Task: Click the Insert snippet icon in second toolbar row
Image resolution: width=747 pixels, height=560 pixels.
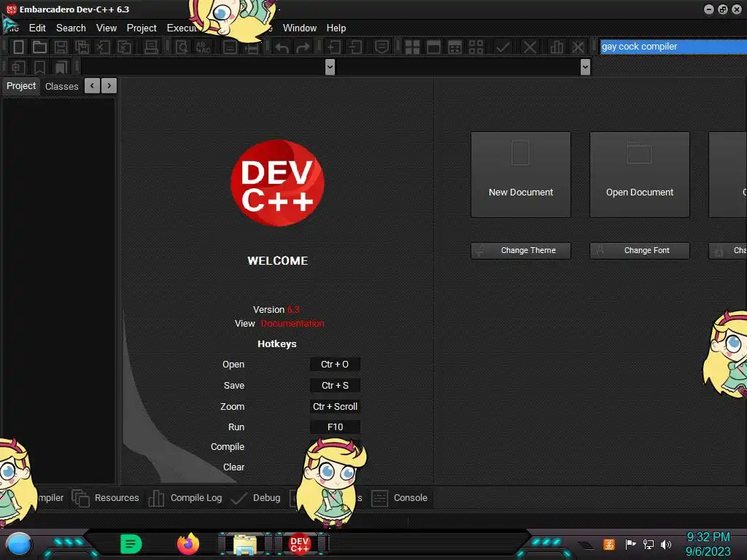Action: 18,67
